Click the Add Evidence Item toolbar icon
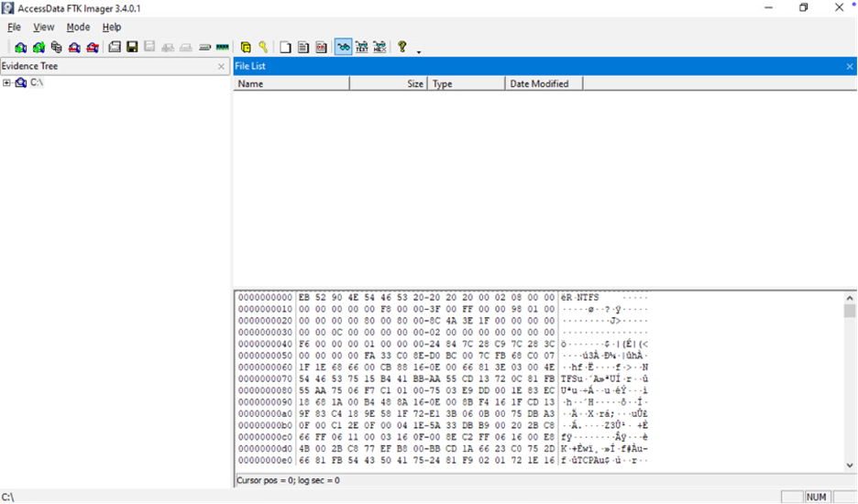Image resolution: width=858 pixels, height=504 pixels. pos(20,47)
